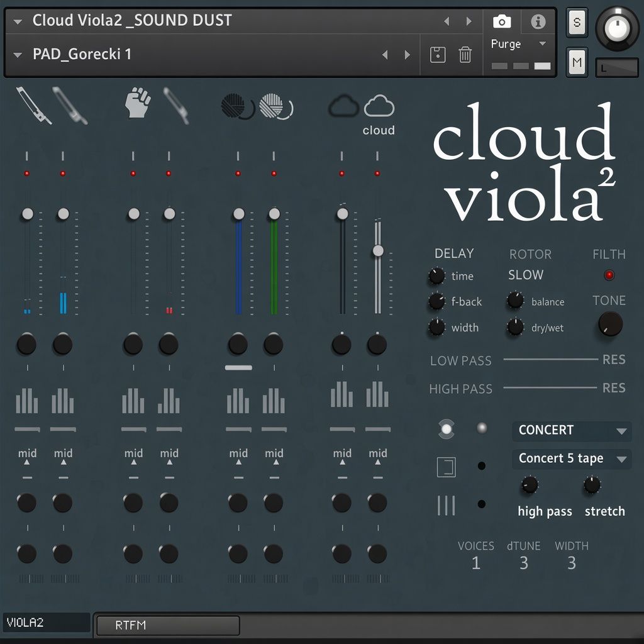Click the delay f-back knob
This screenshot has width=644, height=644.
pyautogui.click(x=436, y=301)
